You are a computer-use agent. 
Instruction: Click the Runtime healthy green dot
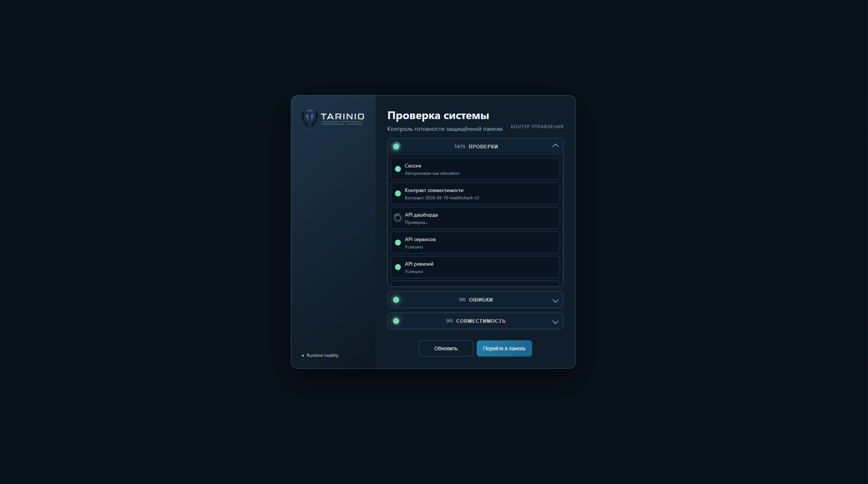pos(303,355)
